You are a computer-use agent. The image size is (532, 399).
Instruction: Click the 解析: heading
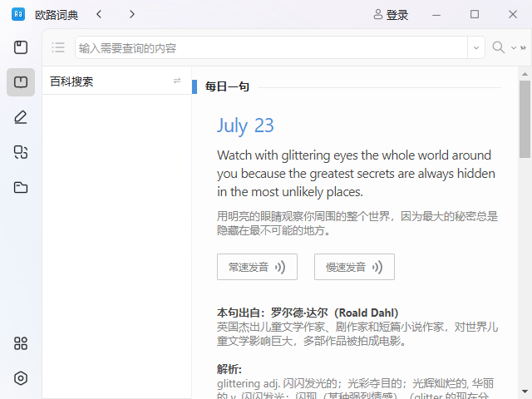tap(229, 369)
